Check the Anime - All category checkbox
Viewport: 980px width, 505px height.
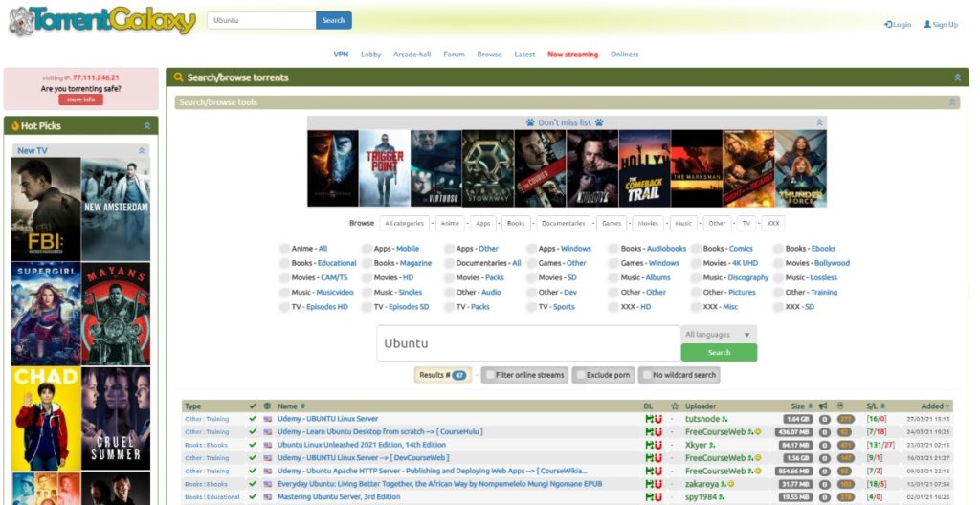tap(284, 248)
